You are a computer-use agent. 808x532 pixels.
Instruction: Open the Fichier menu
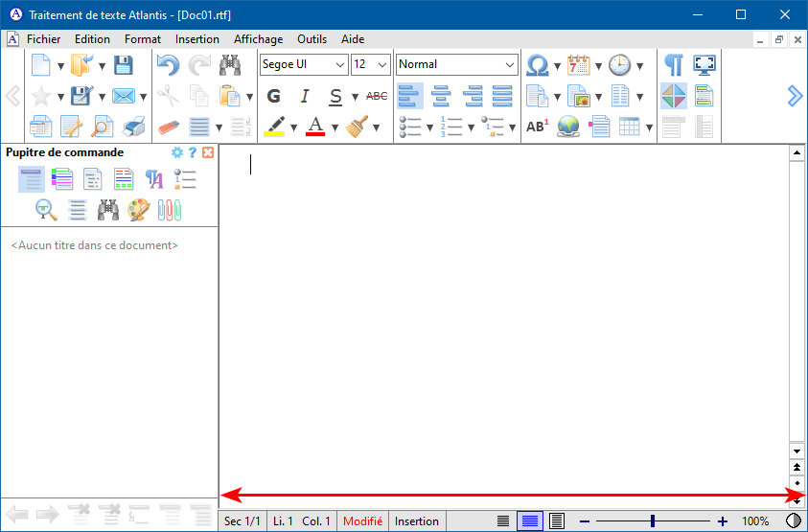click(x=43, y=39)
